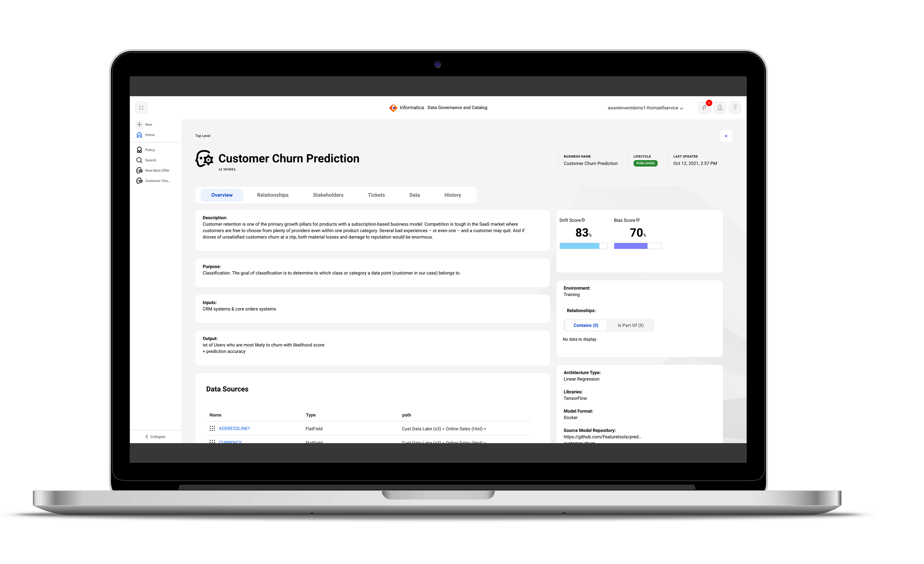Click the Collapse sidebar arrow button
This screenshot has height=564, width=924.
point(146,436)
